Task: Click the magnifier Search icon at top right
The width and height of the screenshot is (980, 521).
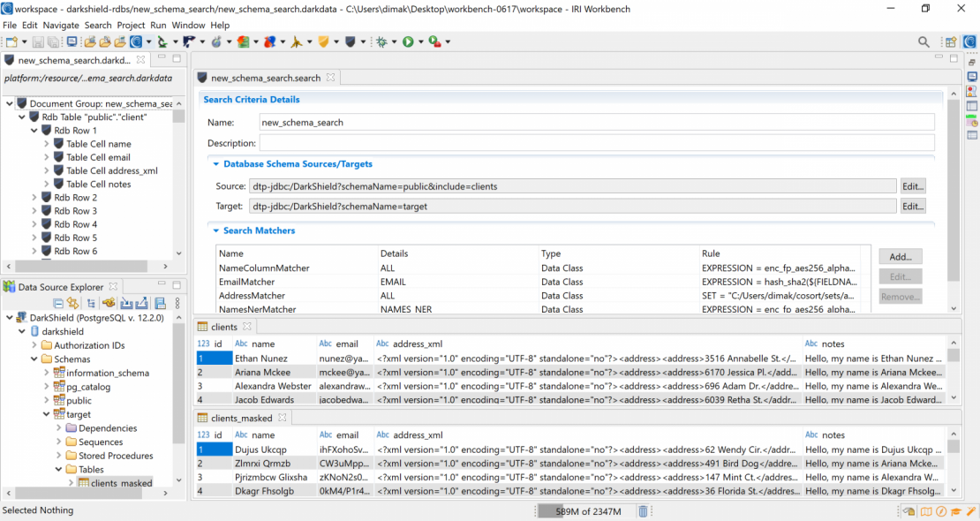Action: [923, 42]
